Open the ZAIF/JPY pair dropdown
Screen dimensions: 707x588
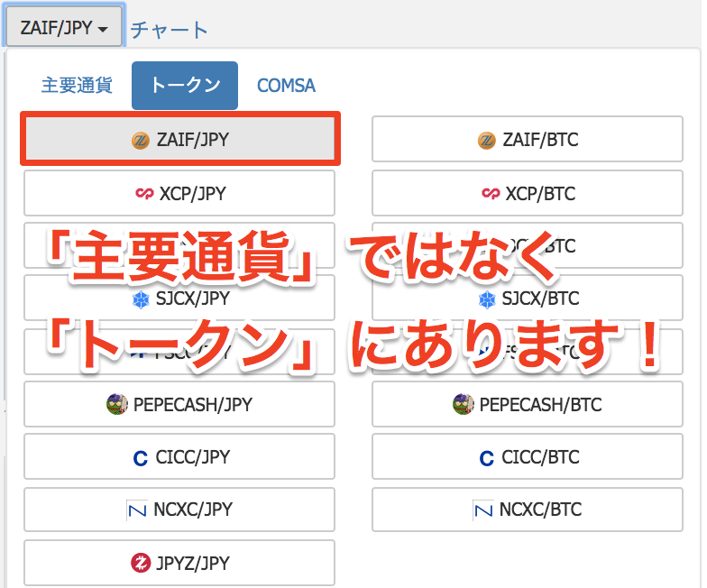click(63, 27)
